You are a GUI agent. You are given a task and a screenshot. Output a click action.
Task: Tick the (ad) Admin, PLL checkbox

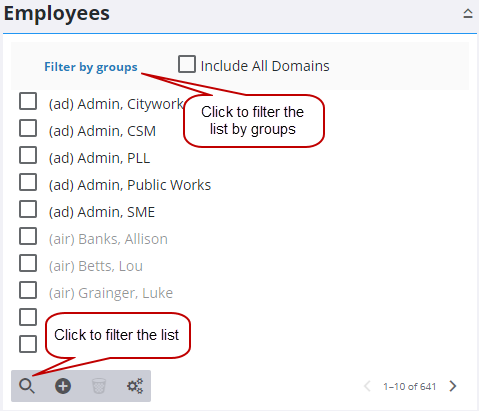28,155
